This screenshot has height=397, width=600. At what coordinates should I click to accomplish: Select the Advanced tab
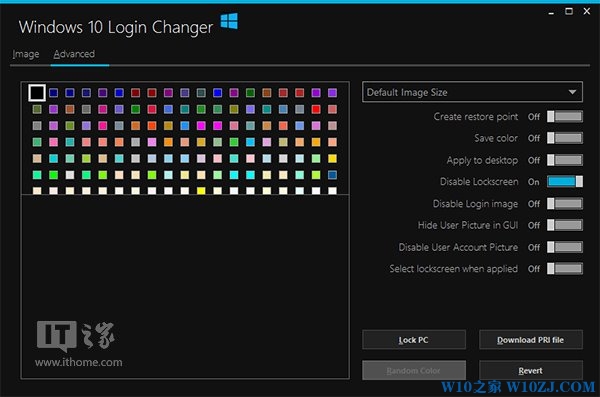tap(74, 54)
